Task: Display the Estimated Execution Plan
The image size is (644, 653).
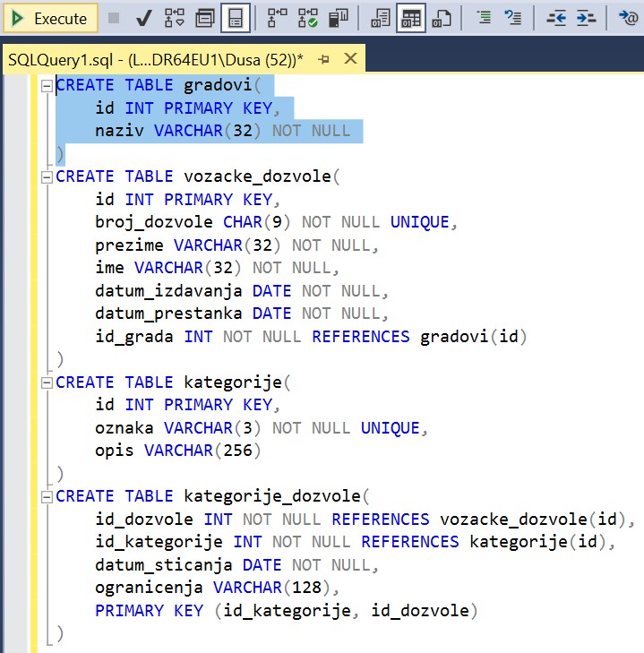Action: click(175, 18)
